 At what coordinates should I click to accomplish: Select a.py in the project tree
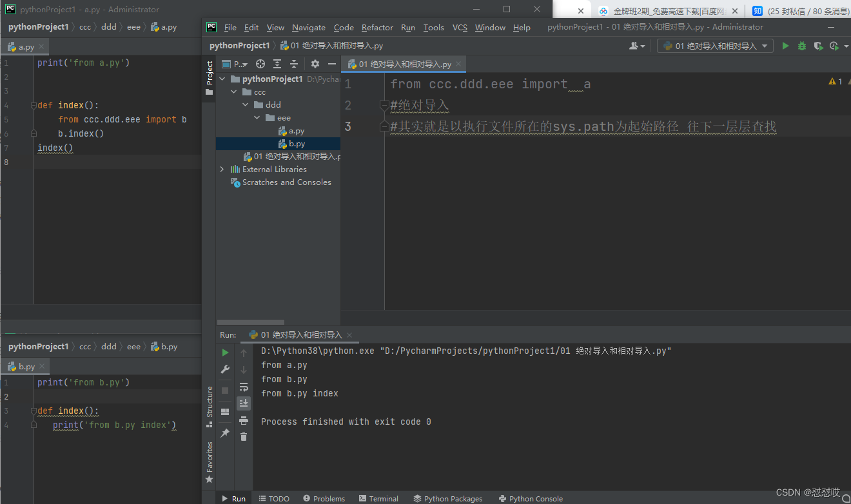(291, 131)
